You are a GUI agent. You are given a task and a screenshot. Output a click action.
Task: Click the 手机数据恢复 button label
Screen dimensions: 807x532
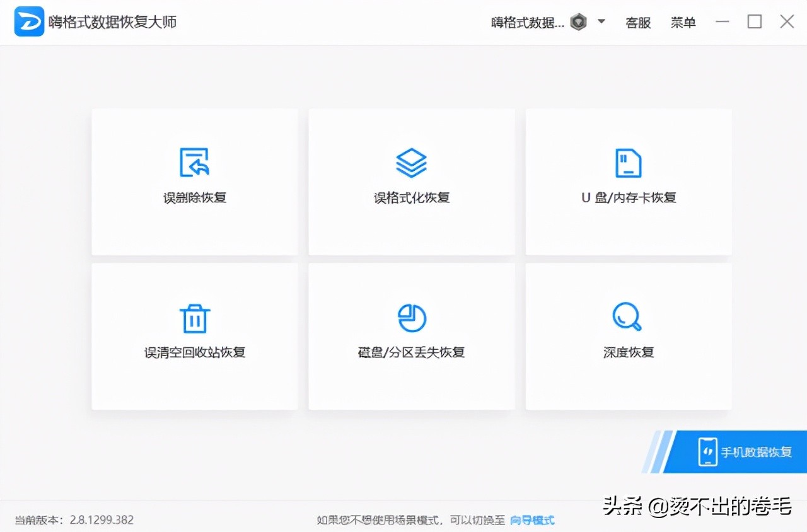756,452
